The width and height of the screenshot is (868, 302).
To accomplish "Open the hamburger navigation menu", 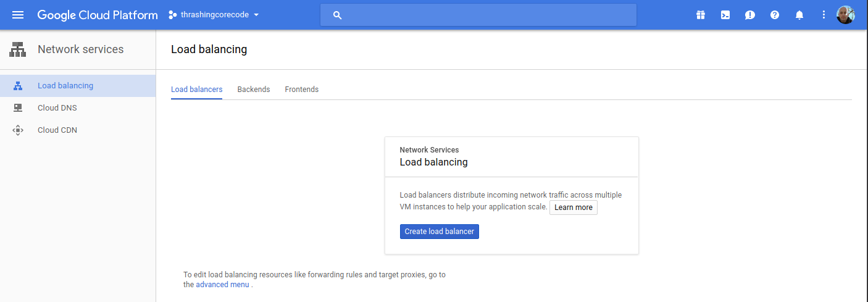I will point(18,15).
